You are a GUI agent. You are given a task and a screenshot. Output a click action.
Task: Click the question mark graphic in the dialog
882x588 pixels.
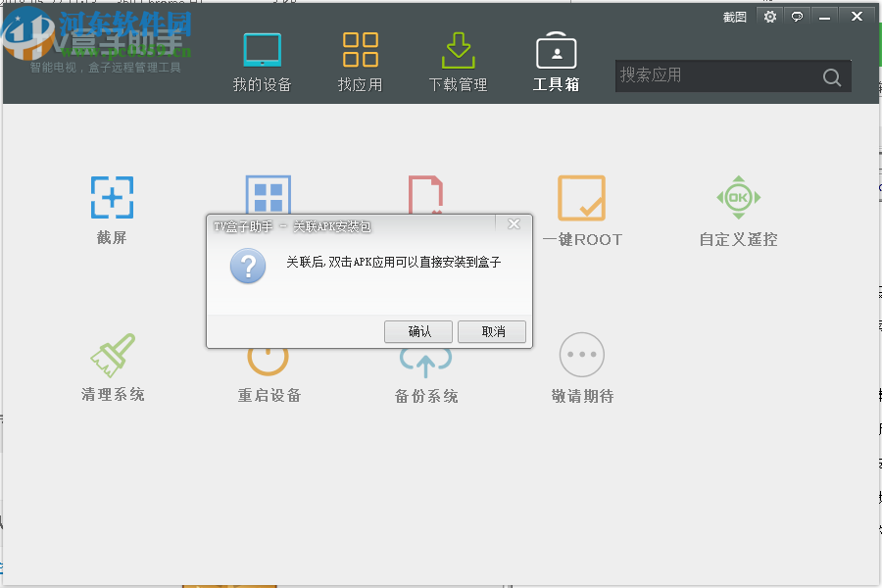[247, 266]
